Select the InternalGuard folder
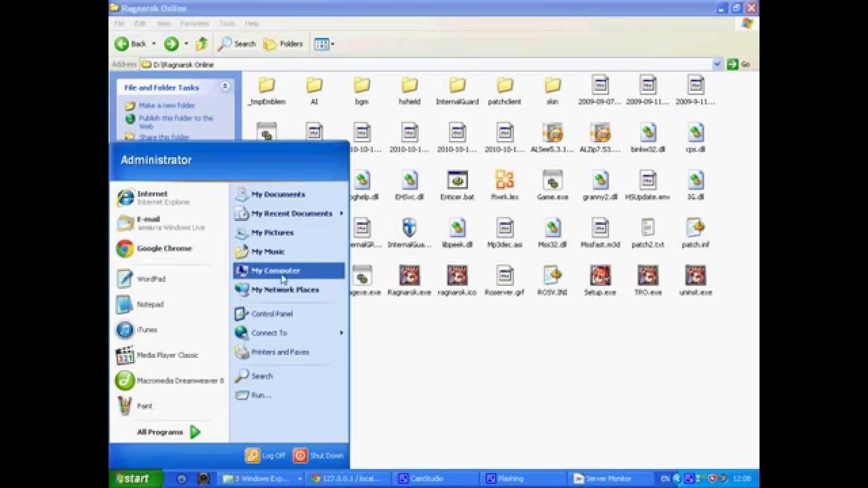 (457, 90)
